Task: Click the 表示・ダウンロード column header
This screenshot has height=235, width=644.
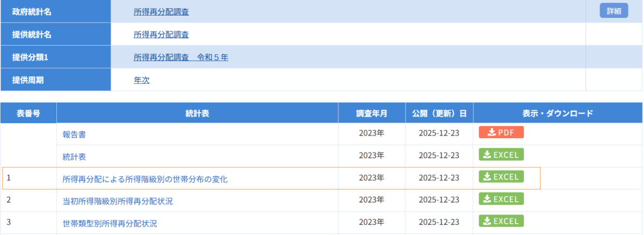Action: pos(558,113)
